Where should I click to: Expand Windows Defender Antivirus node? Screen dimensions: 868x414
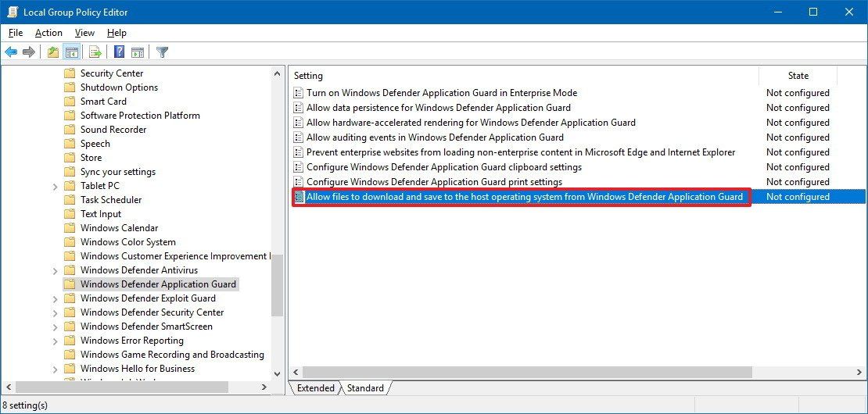tap(55, 271)
